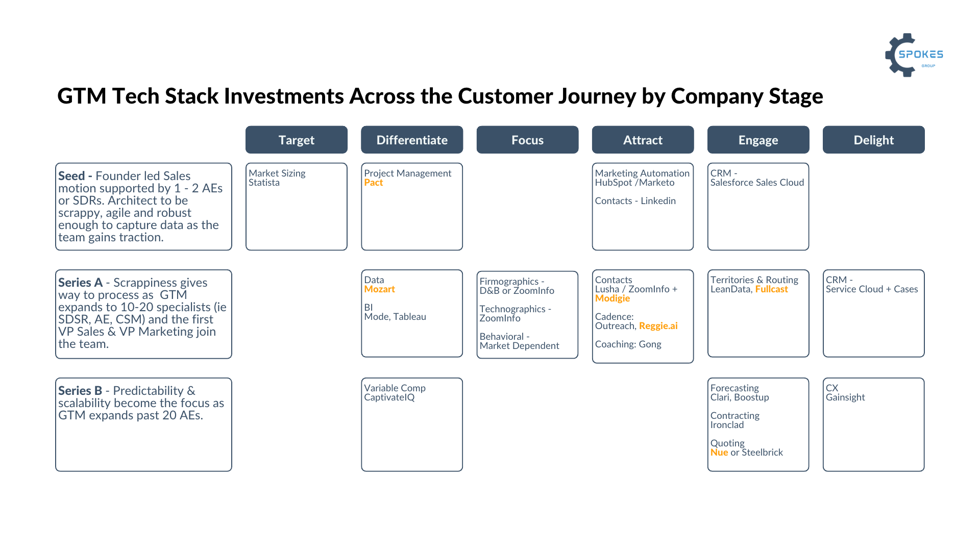Image resolution: width=980 pixels, height=551 pixels.
Task: Open the orange Mozart link
Action: pyautogui.click(x=379, y=289)
